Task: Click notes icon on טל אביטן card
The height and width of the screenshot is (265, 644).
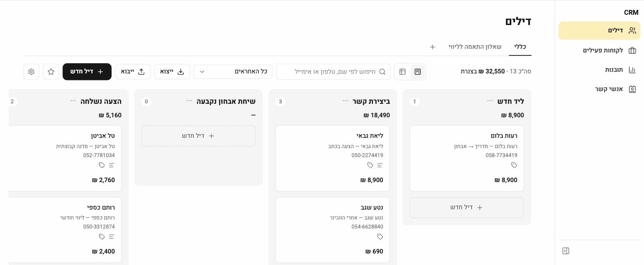Action: pyautogui.click(x=112, y=165)
